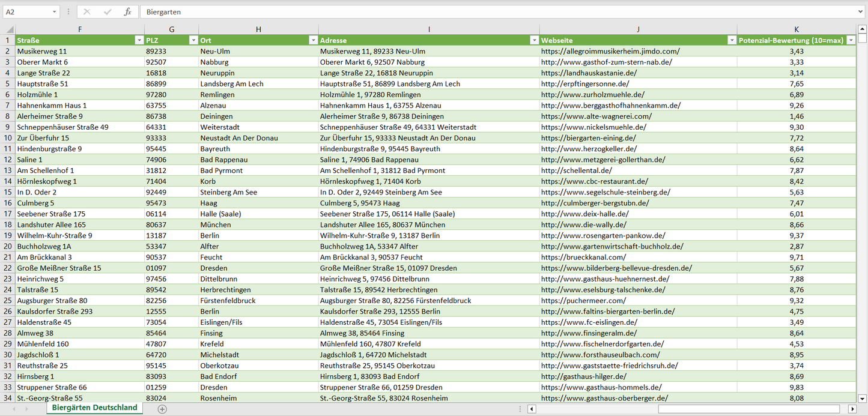This screenshot has width=868, height=416.
Task: Open the Potenzial-Bewertung filter dropdown
Action: point(851,40)
